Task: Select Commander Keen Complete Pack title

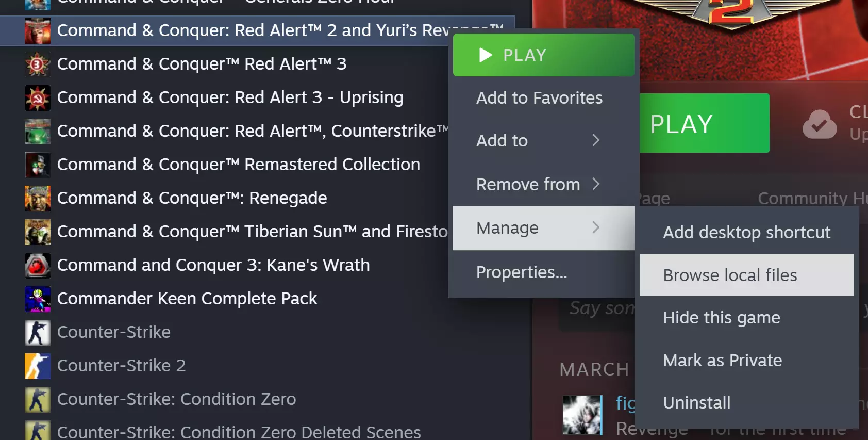Action: [x=187, y=299]
